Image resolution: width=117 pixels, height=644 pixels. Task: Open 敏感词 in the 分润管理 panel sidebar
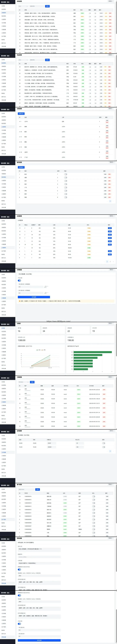3,255
